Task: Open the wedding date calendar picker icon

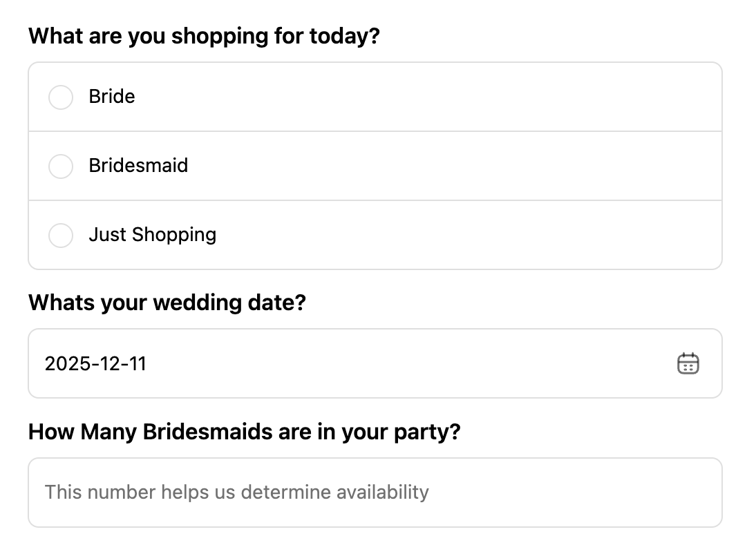Action: (x=688, y=363)
